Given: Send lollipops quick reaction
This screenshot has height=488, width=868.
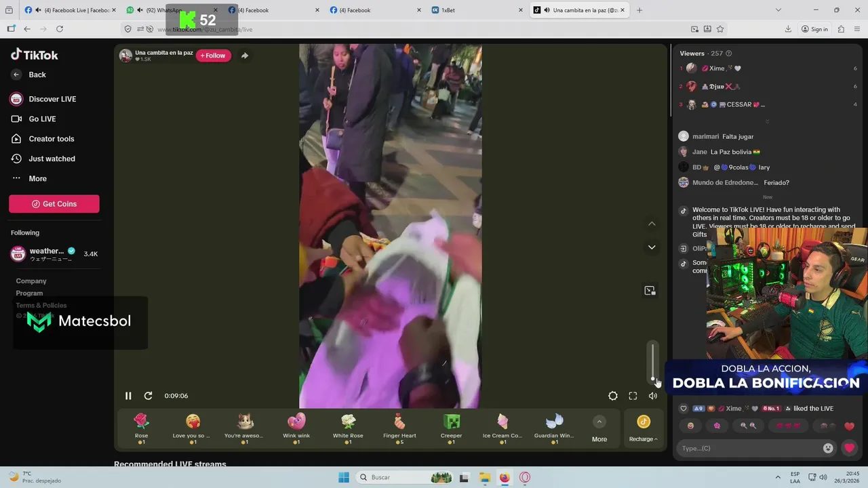Looking at the screenshot, I should (748, 426).
